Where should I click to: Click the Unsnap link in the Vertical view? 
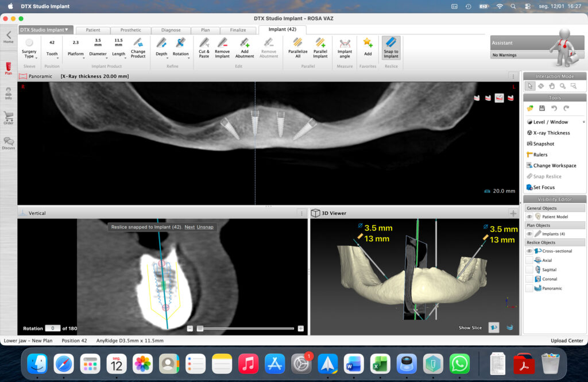coord(205,227)
